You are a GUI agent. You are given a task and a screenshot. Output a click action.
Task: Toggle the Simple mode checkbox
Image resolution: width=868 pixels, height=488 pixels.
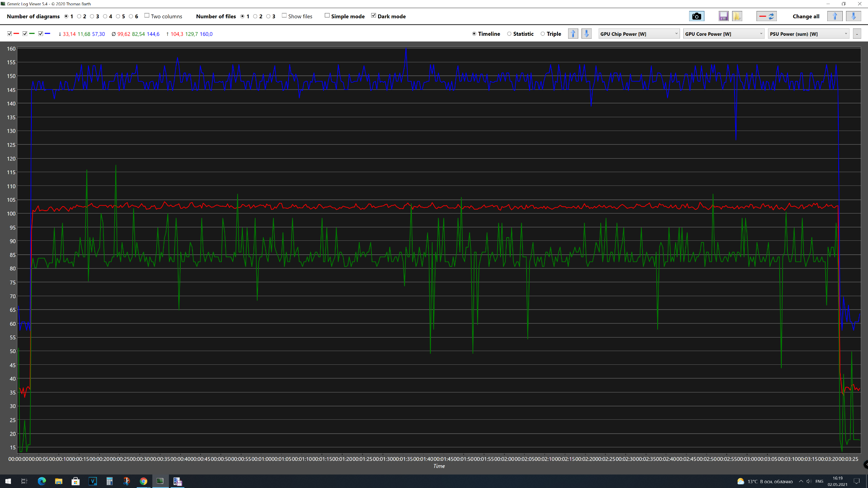pos(327,16)
